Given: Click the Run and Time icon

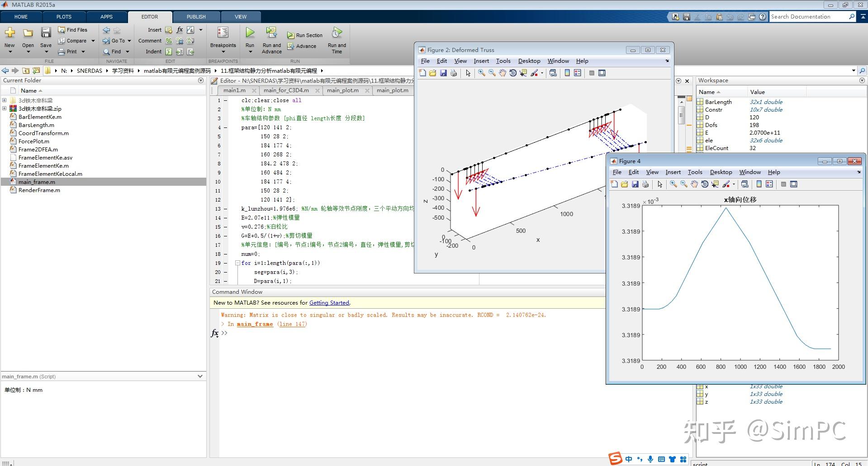Looking at the screenshot, I should tap(337, 33).
